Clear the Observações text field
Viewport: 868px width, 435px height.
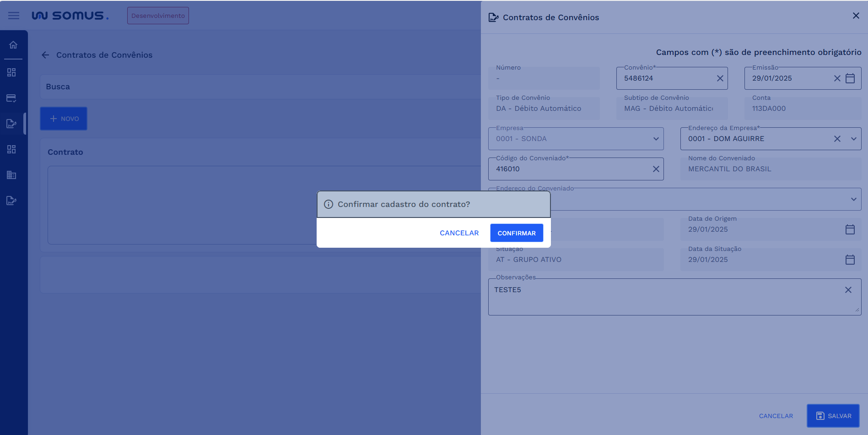coord(848,290)
